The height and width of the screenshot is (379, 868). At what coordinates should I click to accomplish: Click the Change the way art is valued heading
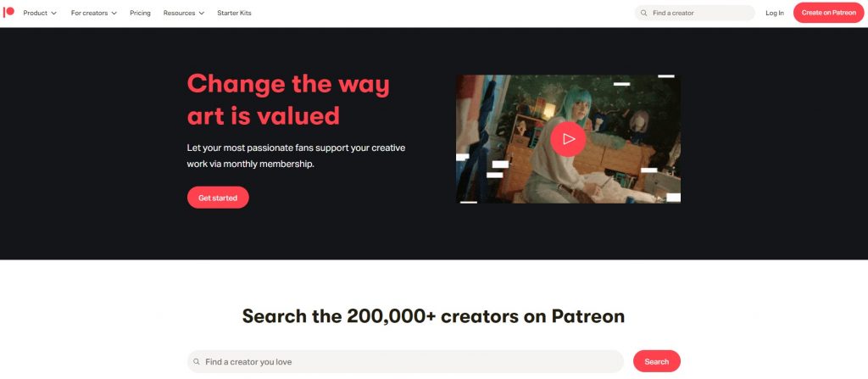(288, 100)
